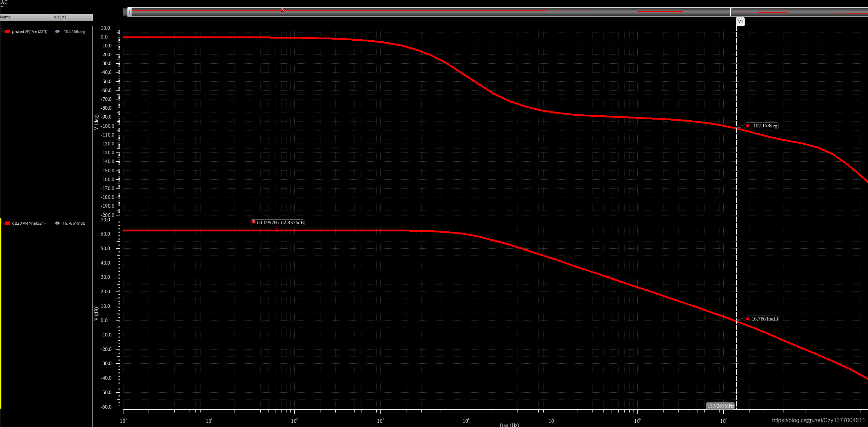Image resolution: width=868 pixels, height=427 pixels.
Task: Select the dB20(VF("/net22")) trace name
Action: 29,223
